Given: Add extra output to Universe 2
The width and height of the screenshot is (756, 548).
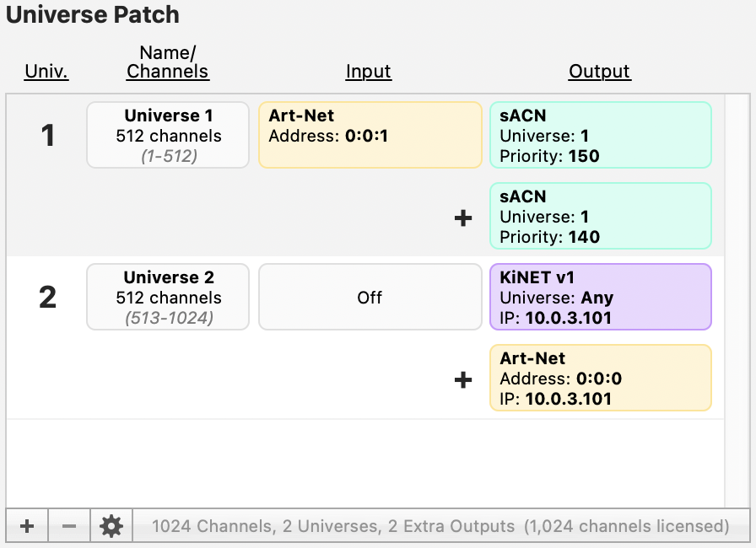Looking at the screenshot, I should [x=463, y=379].
